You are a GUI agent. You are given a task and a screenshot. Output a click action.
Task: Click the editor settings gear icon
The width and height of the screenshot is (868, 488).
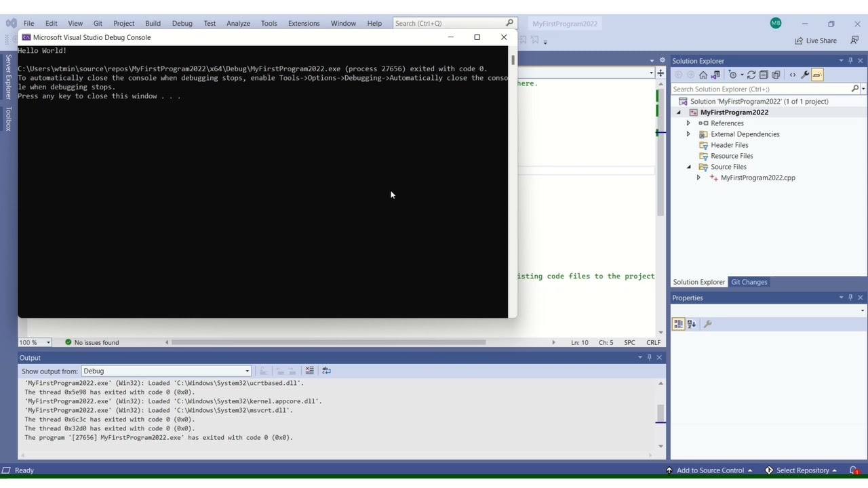tap(662, 60)
